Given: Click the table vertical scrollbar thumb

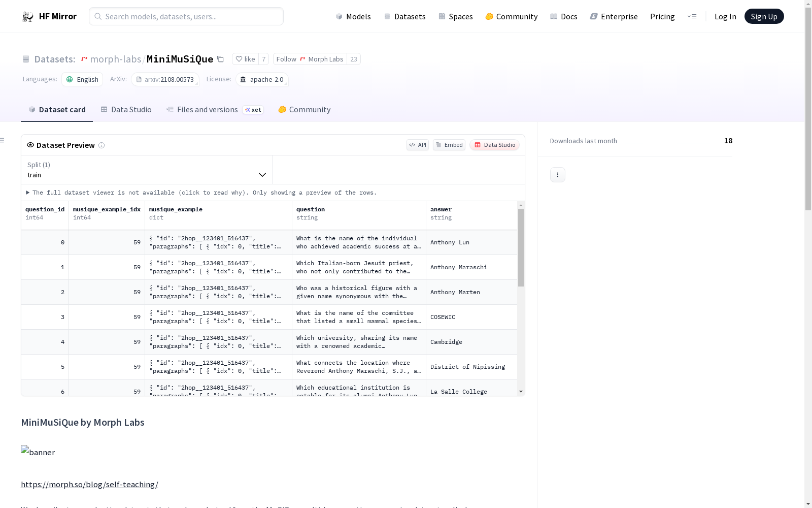Looking at the screenshot, I should (521, 247).
